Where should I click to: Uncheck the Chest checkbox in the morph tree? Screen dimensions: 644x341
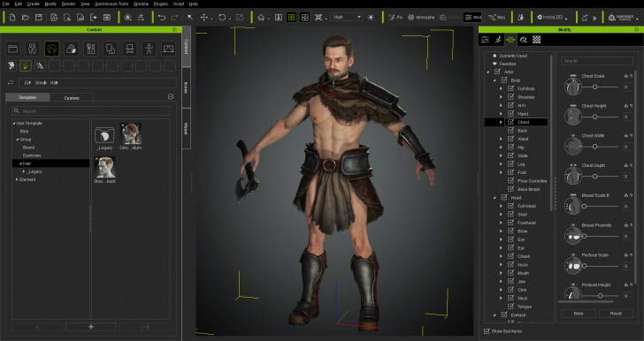[x=510, y=122]
